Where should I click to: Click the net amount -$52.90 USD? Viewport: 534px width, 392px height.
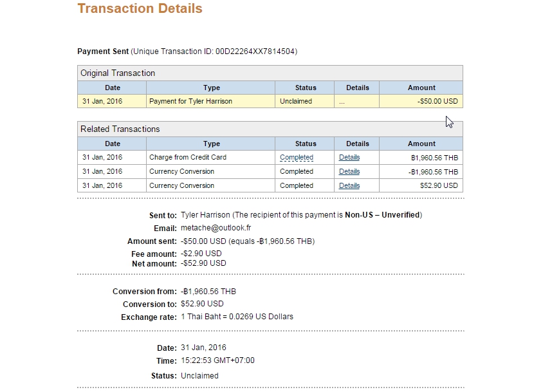pos(203,263)
